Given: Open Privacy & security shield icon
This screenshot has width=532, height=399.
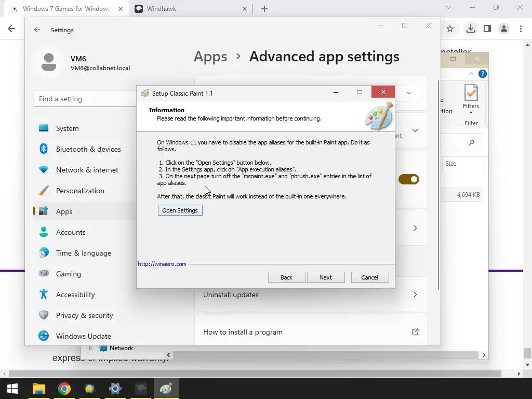Looking at the screenshot, I should (44, 315).
